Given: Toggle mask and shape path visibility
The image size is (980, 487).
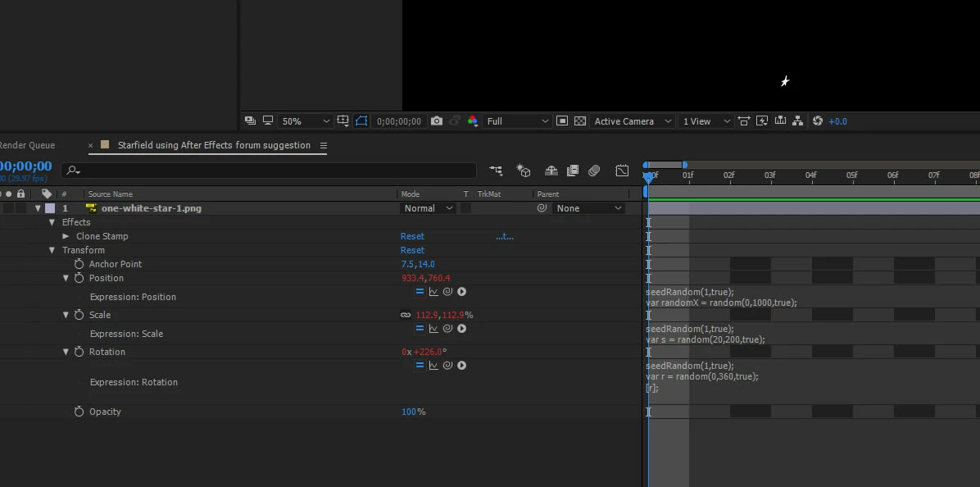Looking at the screenshot, I should point(361,121).
